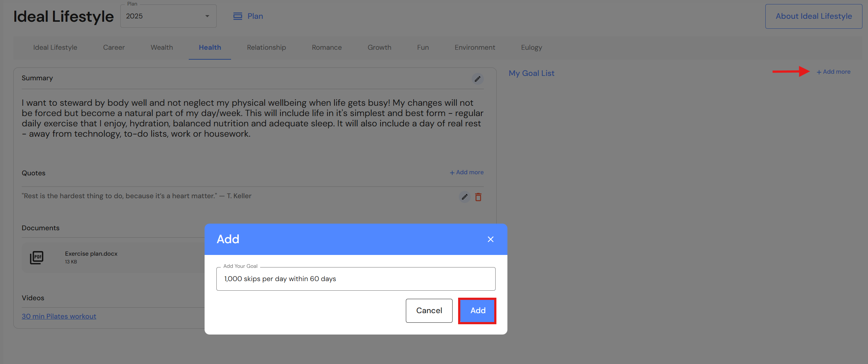Click the Add Your Goal input field
The width and height of the screenshot is (868, 364).
355,279
